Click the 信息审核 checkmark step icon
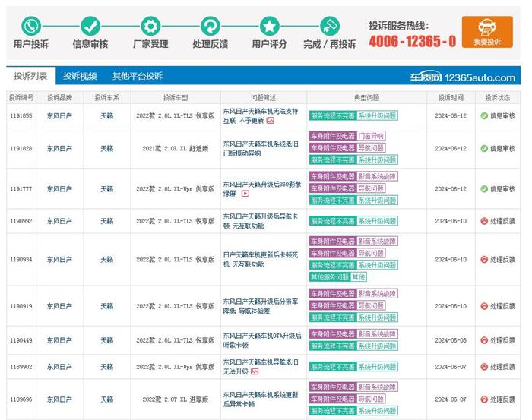The width and height of the screenshot is (532, 420). click(90, 26)
